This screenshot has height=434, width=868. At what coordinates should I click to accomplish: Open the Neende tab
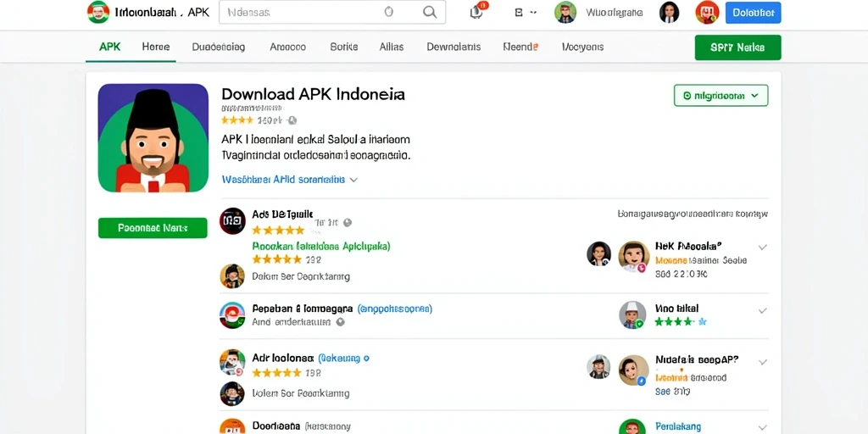pyautogui.click(x=520, y=47)
